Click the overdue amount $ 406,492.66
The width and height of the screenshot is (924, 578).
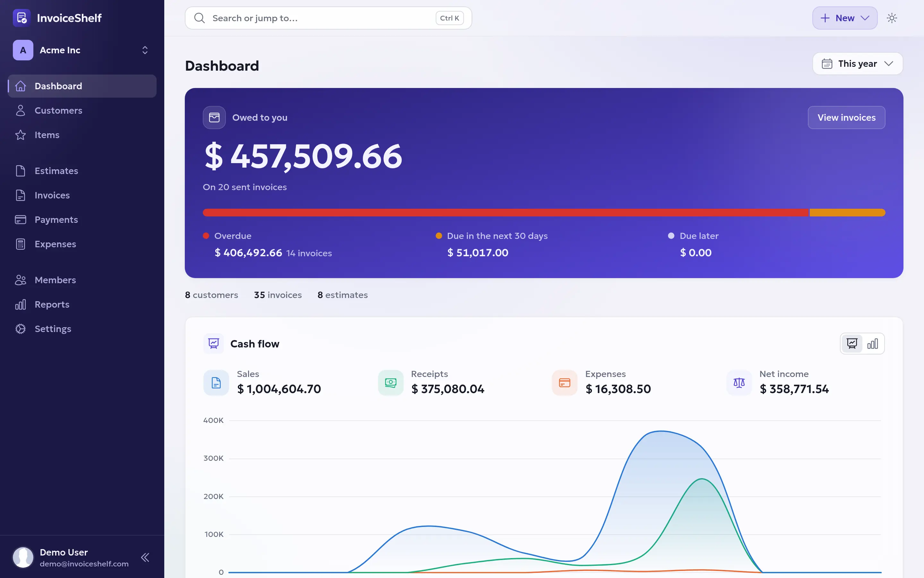tap(248, 253)
